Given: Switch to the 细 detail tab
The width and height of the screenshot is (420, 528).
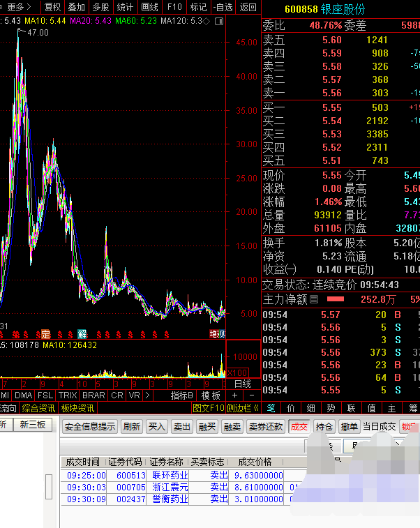Looking at the screenshot, I should 311,409.
